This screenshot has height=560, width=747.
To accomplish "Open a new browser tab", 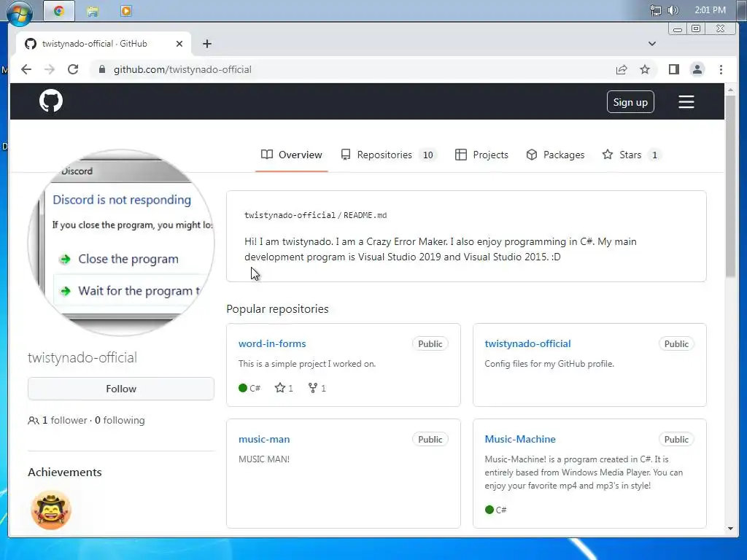I will click(x=206, y=44).
